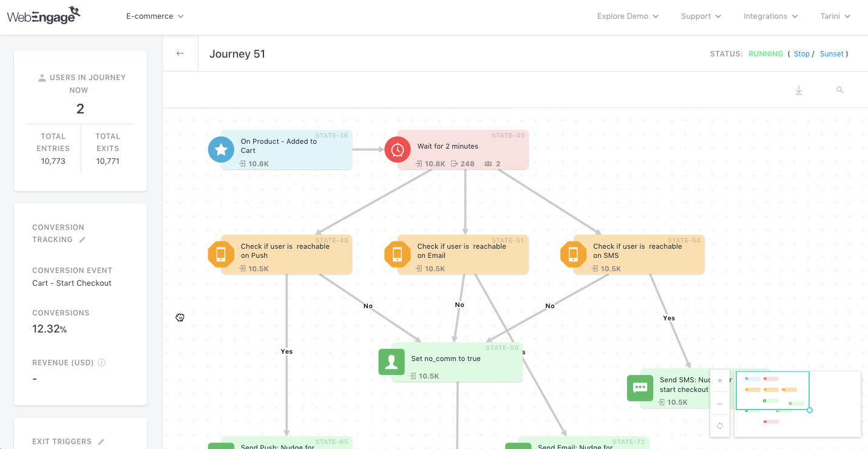Screen dimensions: 868x449
Task: Click the WebEngage logo
Action: (x=43, y=16)
